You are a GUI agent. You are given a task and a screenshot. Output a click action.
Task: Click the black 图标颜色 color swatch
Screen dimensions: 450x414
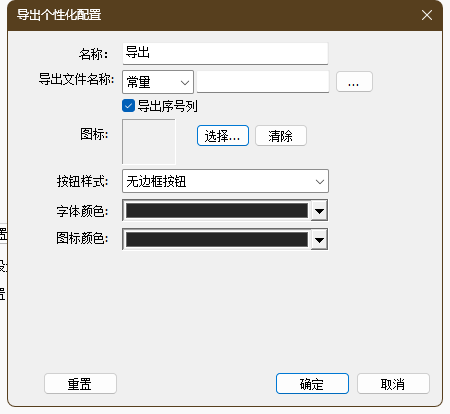pos(217,239)
